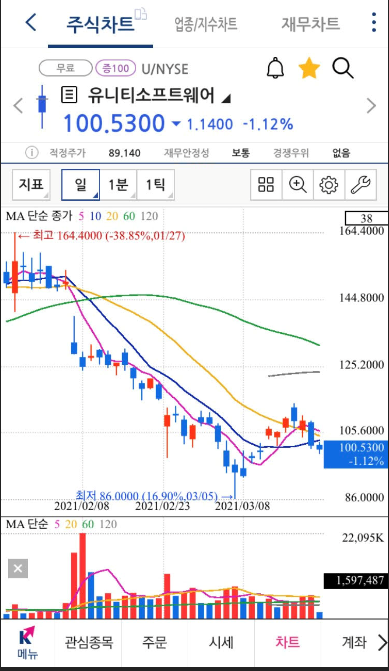The width and height of the screenshot is (389, 671).
Task: Open the wrench tools icon
Action: [x=360, y=185]
